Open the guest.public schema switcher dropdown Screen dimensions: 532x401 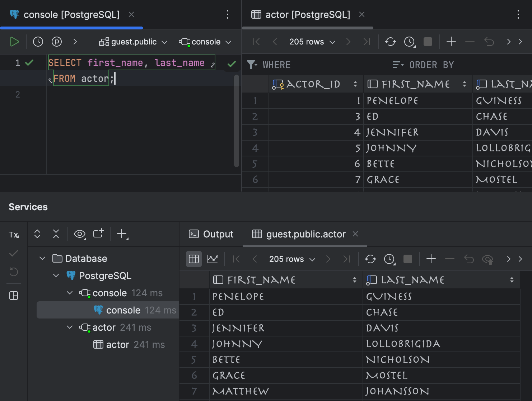(x=133, y=42)
